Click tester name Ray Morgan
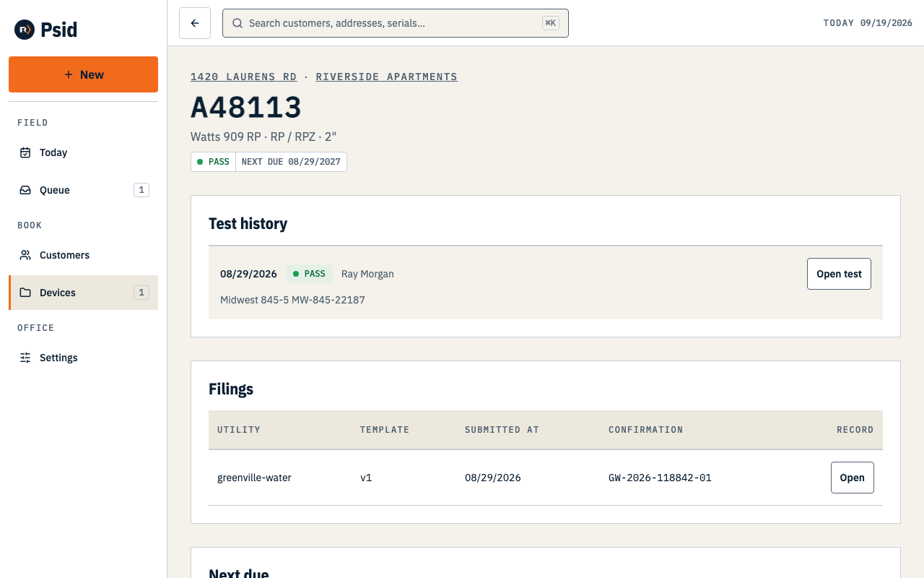Viewport: 924px width, 578px height. pyautogui.click(x=367, y=274)
